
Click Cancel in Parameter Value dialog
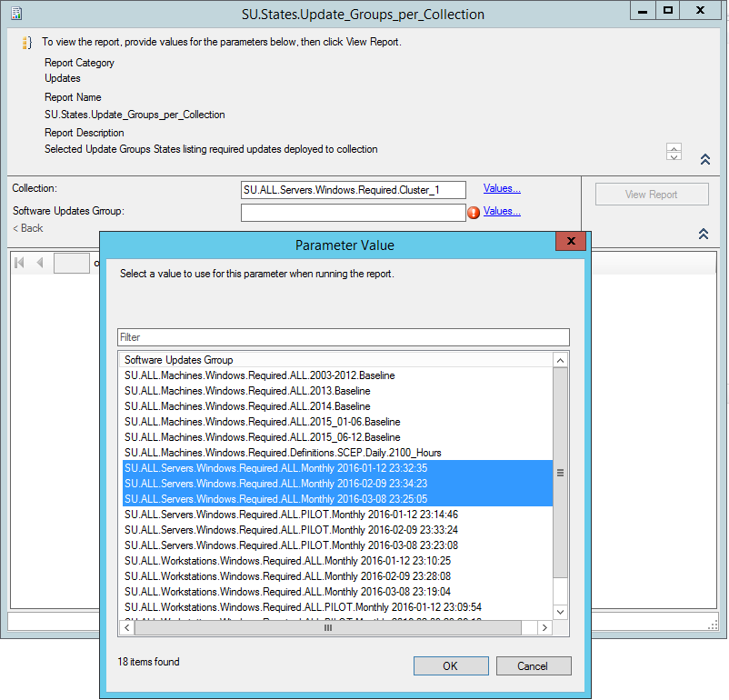534,666
